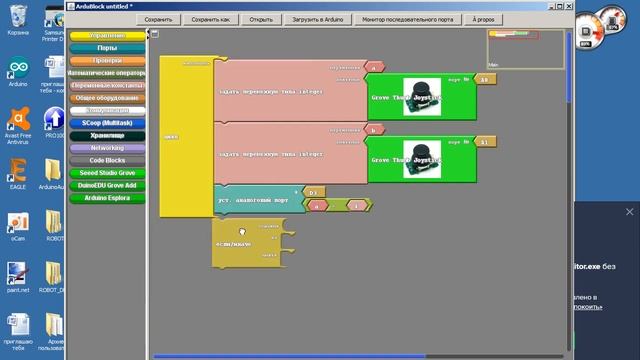Image resolution: width=640 pixels, height=360 pixels.
Task: Select the 'a' operand in division block
Action: click(x=317, y=206)
